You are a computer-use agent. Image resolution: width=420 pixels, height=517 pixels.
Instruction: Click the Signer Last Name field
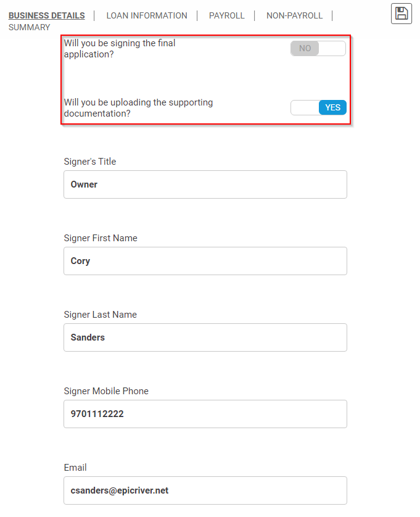pos(205,337)
